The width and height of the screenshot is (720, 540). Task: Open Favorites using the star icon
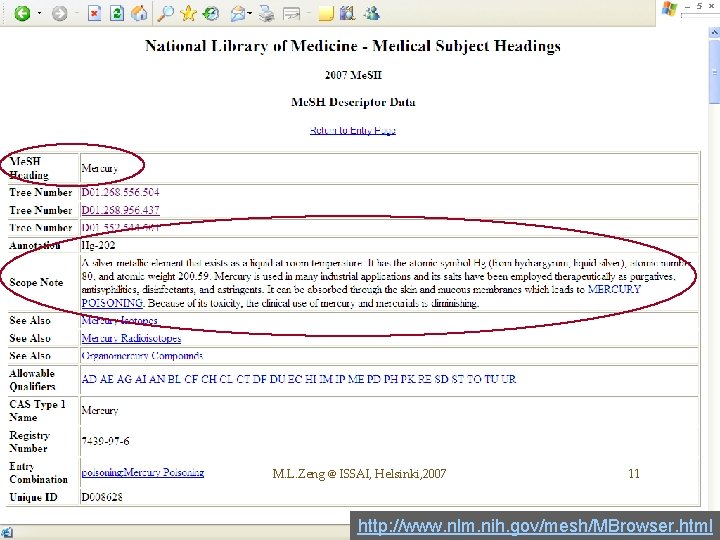tap(188, 13)
